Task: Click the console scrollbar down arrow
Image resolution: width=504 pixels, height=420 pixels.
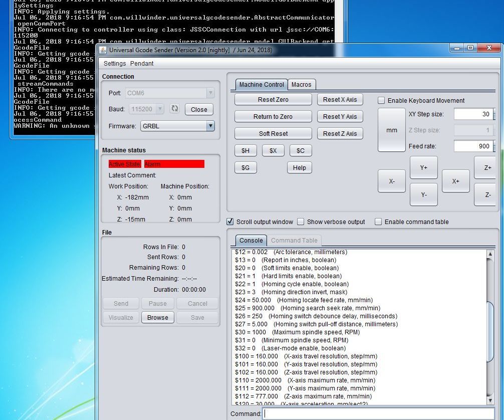Action: [x=489, y=400]
